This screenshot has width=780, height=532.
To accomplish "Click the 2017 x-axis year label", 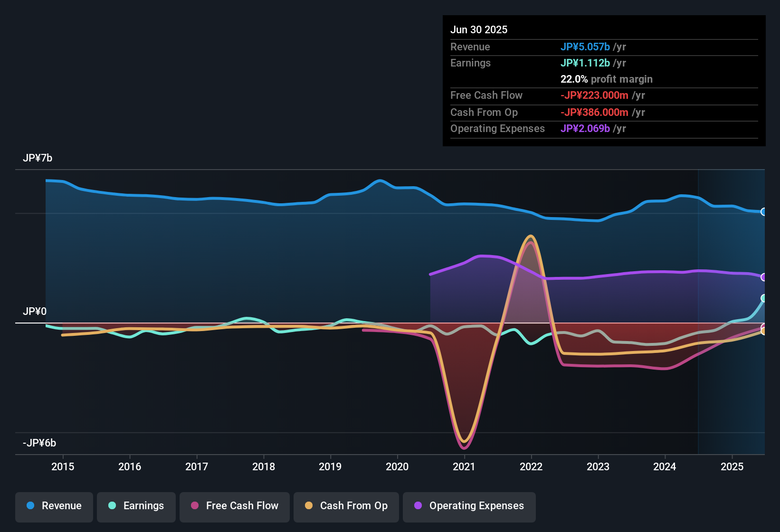I will click(197, 467).
